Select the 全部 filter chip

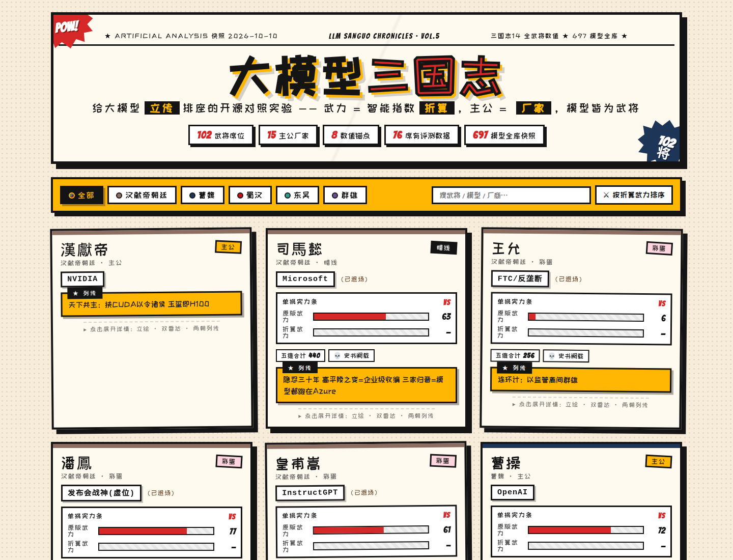[x=81, y=195]
